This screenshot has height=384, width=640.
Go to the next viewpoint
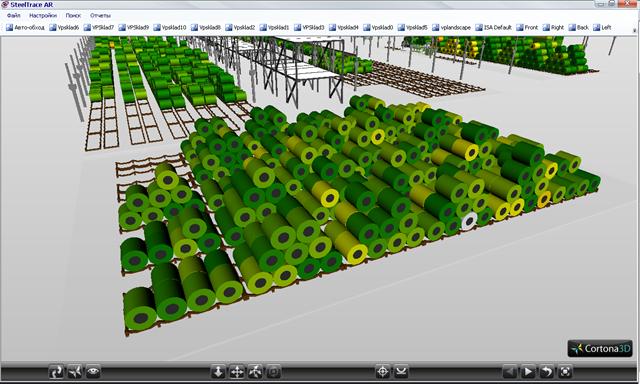(528, 372)
